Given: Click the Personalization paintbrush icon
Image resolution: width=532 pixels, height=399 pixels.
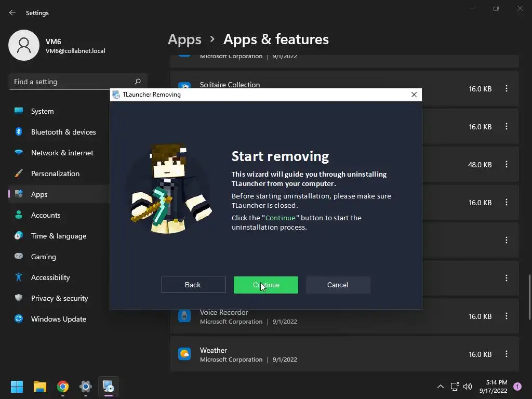Looking at the screenshot, I should [19, 174].
